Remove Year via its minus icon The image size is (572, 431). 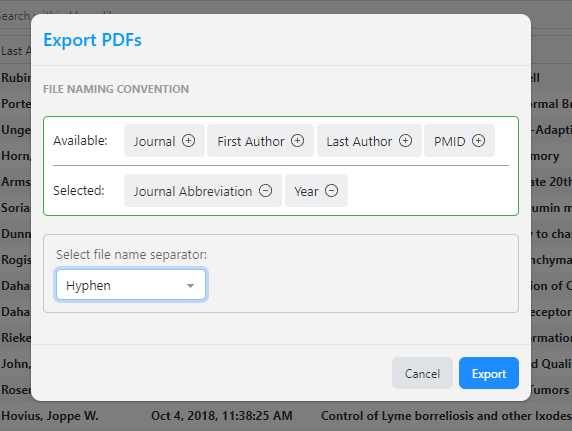331,191
